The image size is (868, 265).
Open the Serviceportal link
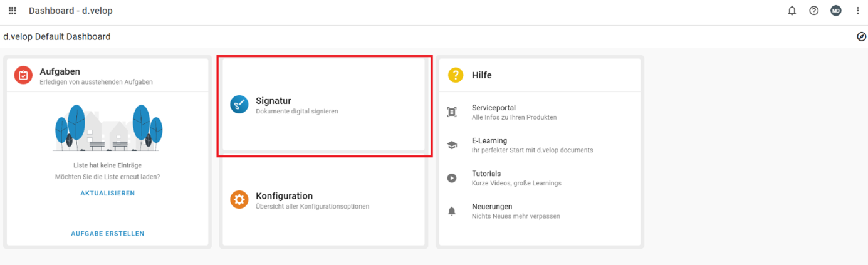[x=494, y=108]
